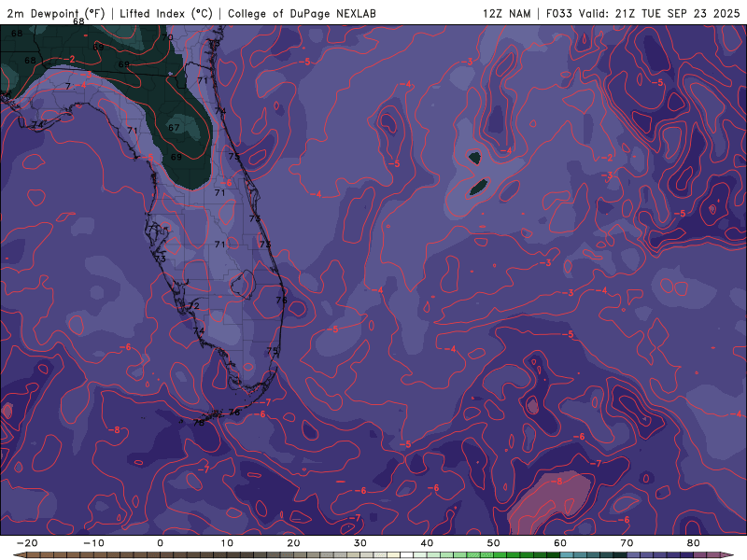Click the "College of DuPage NEXLAB" label
Viewport: 747px width, 560px height.
pos(302,14)
